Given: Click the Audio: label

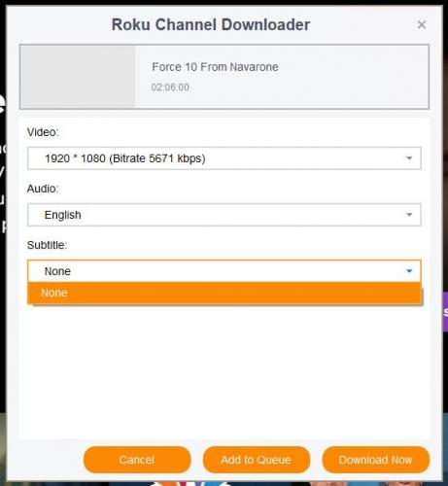Looking at the screenshot, I should point(43,189).
